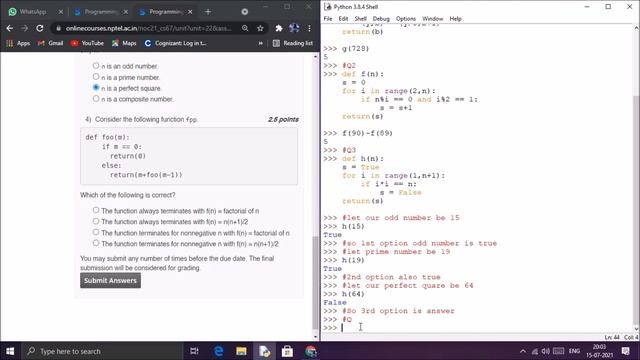The height and width of the screenshot is (360, 640).
Task: Select 'n is an odd number' option
Action: (x=96, y=66)
